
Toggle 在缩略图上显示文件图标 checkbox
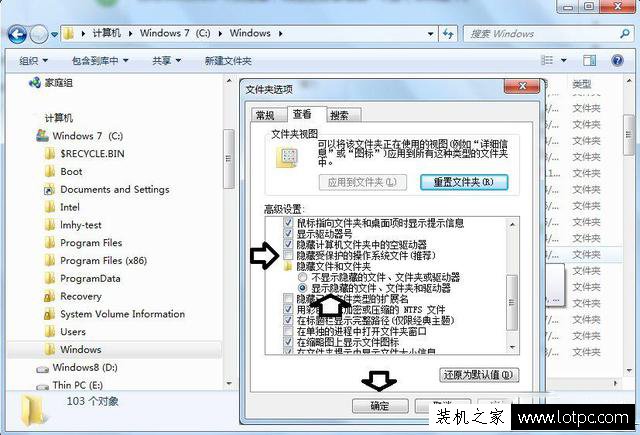click(288, 342)
